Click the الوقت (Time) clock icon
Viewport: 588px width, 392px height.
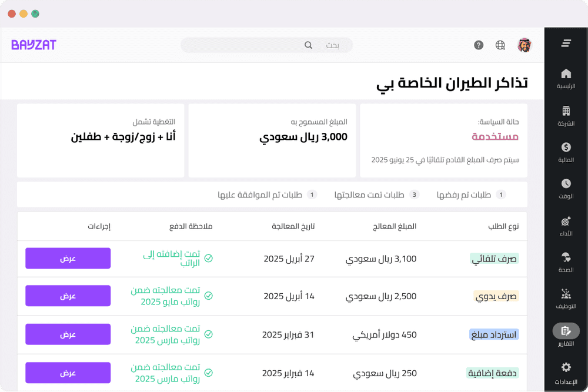(566, 185)
